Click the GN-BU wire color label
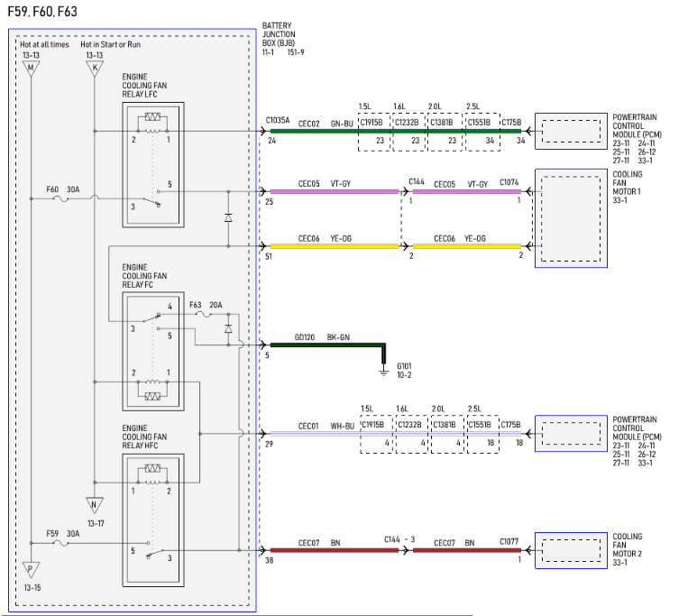This screenshot has width=697, height=616. (x=342, y=124)
